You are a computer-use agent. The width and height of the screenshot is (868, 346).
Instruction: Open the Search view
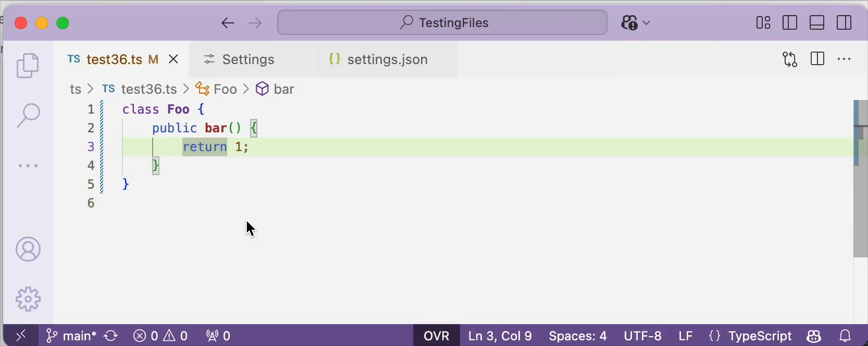point(28,115)
